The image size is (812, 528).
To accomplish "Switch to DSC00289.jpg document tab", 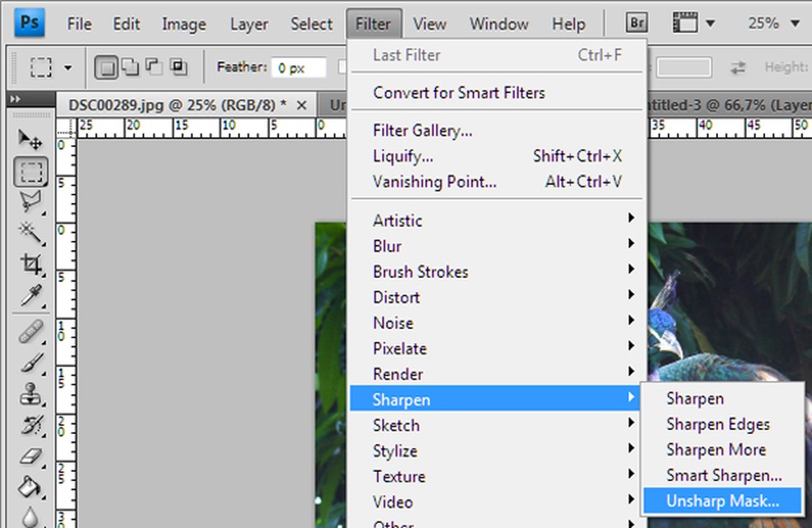I will click(x=177, y=105).
